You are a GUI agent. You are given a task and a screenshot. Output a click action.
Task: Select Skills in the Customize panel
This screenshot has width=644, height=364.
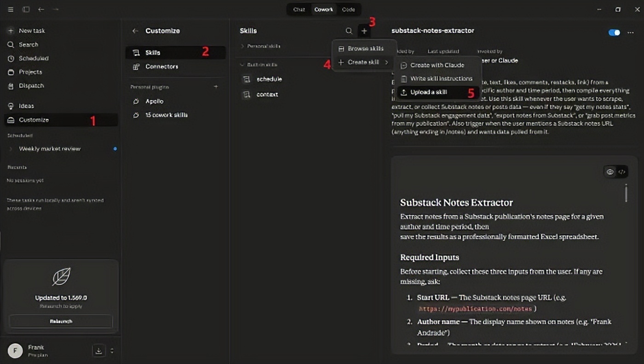click(175, 53)
